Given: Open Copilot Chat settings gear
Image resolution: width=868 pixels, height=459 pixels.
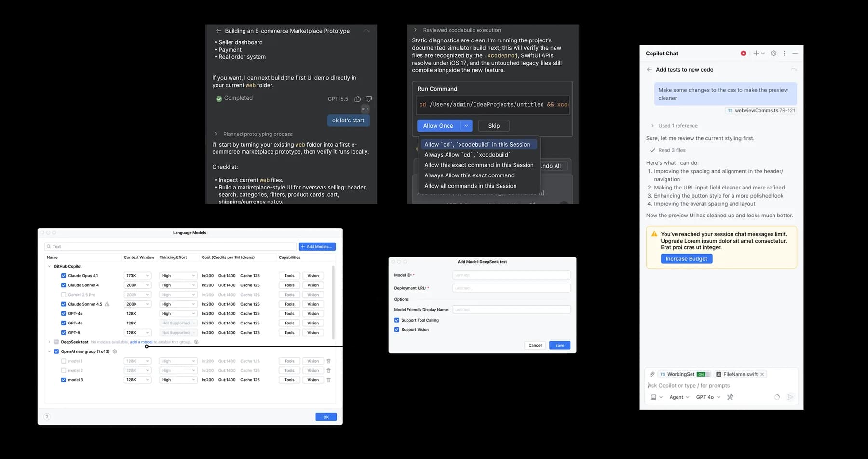Looking at the screenshot, I should click(x=773, y=54).
